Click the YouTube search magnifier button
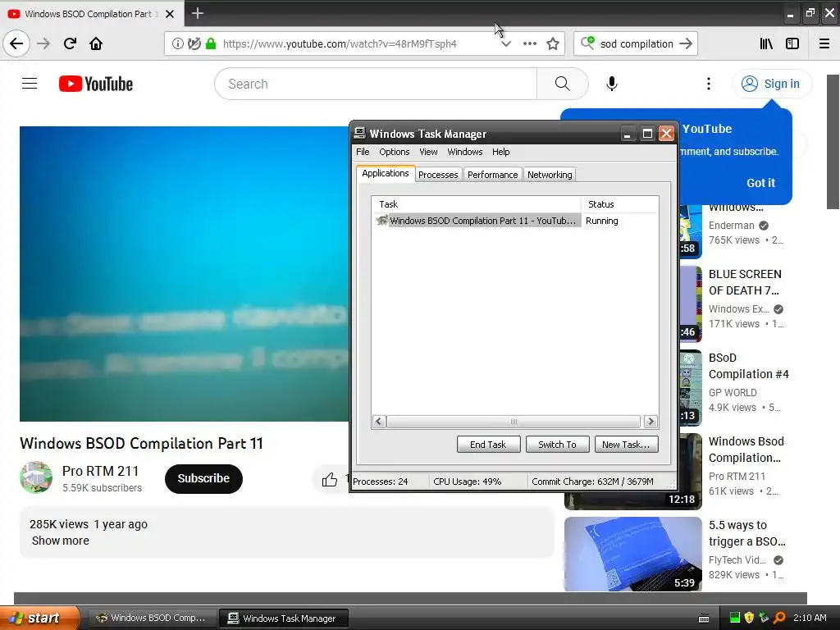 pyautogui.click(x=562, y=84)
